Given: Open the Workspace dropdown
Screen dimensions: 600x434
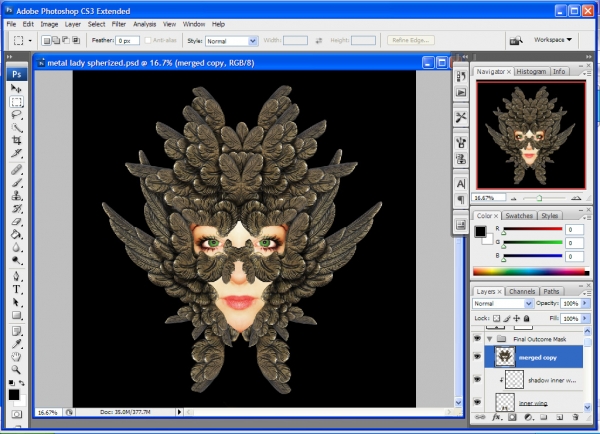Looking at the screenshot, I should pyautogui.click(x=553, y=40).
